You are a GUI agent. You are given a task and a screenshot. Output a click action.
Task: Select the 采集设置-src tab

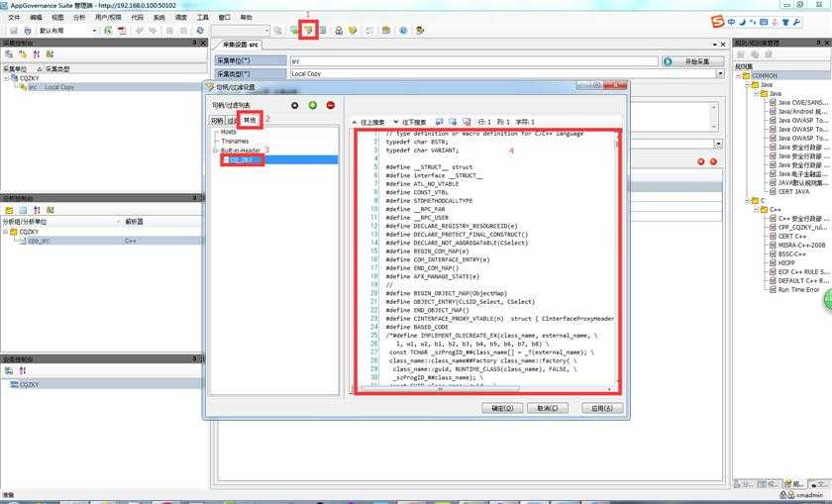coord(240,45)
